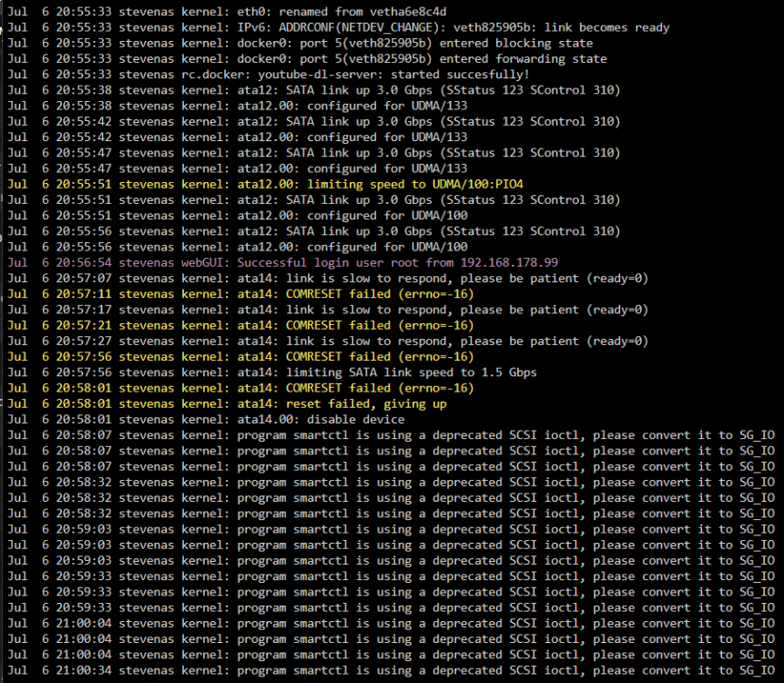Click the 'ata14.00: disable device' line
The width and height of the screenshot is (784, 683).
click(206, 420)
